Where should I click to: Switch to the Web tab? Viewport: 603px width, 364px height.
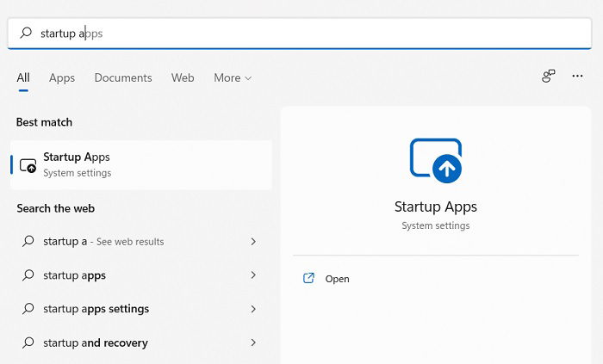click(183, 78)
